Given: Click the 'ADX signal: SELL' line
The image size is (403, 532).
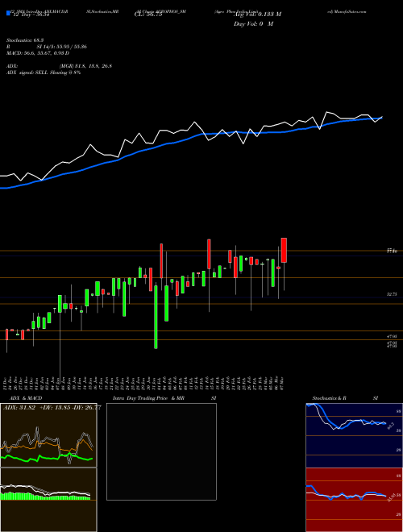Looking at the screenshot, I should point(44,73).
